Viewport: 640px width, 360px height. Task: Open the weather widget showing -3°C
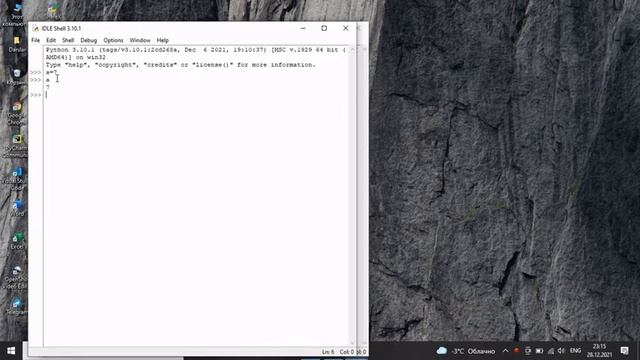pos(466,351)
